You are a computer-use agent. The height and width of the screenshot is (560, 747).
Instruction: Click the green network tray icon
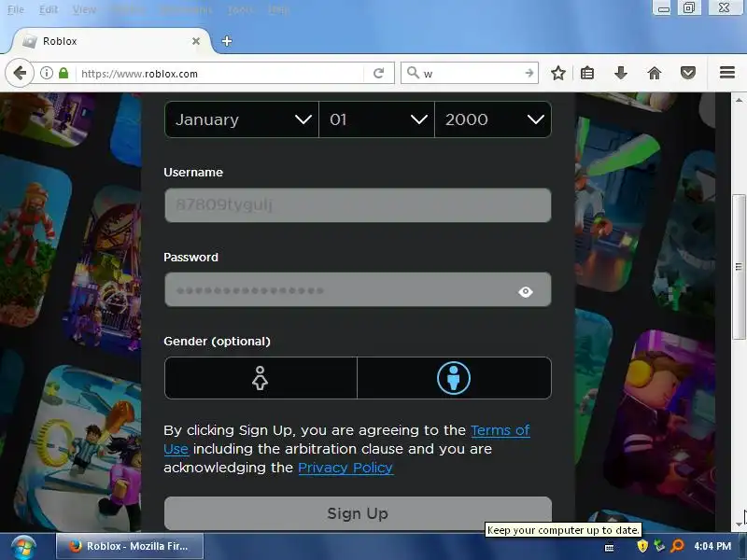[x=659, y=546]
